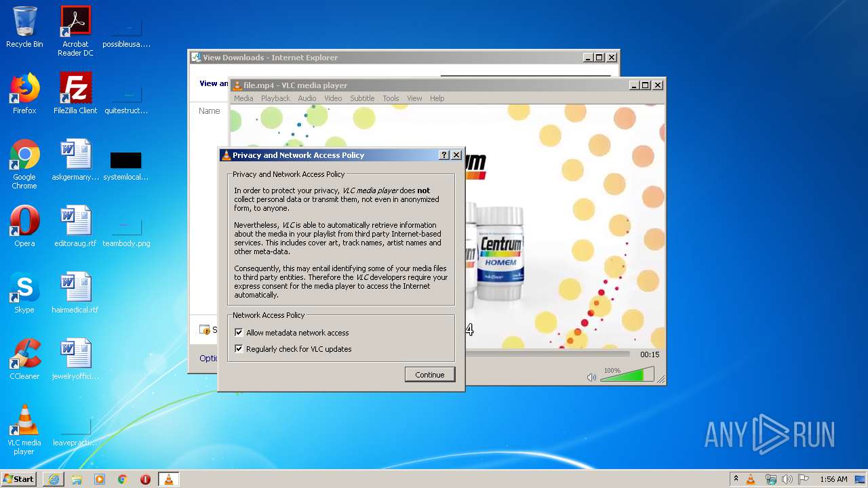Open VLC View menu
The image size is (868, 488).
click(x=414, y=98)
